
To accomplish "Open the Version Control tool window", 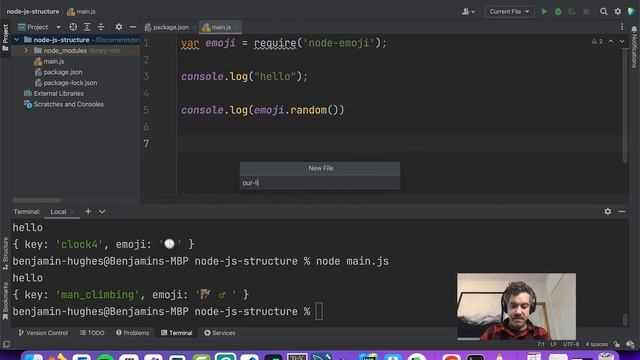I will 43,333.
